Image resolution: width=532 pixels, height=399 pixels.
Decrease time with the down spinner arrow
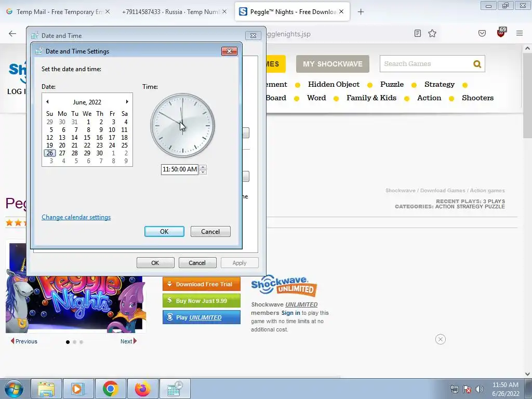click(x=203, y=171)
